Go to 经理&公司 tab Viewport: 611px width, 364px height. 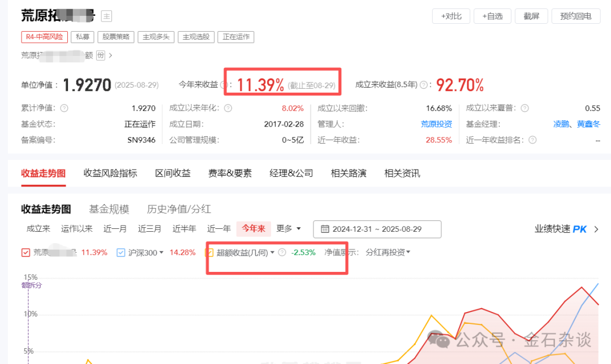(x=291, y=174)
